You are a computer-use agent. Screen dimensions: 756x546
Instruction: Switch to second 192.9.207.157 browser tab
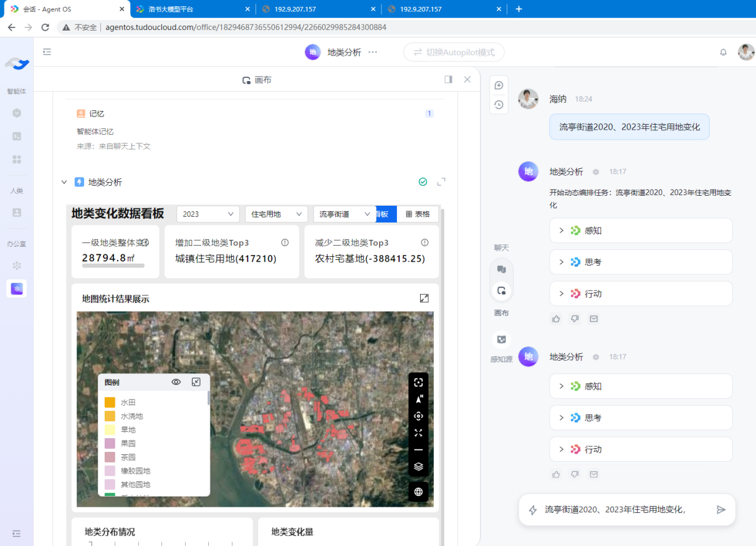coord(443,9)
